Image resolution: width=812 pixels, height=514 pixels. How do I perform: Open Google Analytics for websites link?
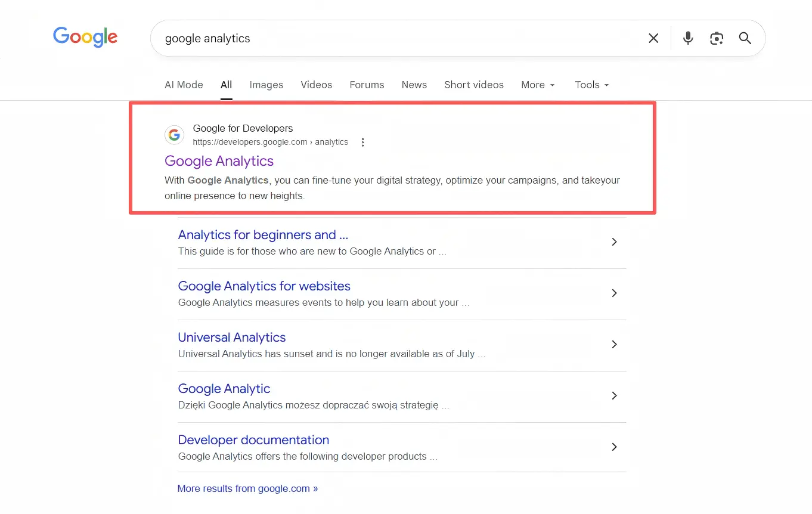pos(264,286)
